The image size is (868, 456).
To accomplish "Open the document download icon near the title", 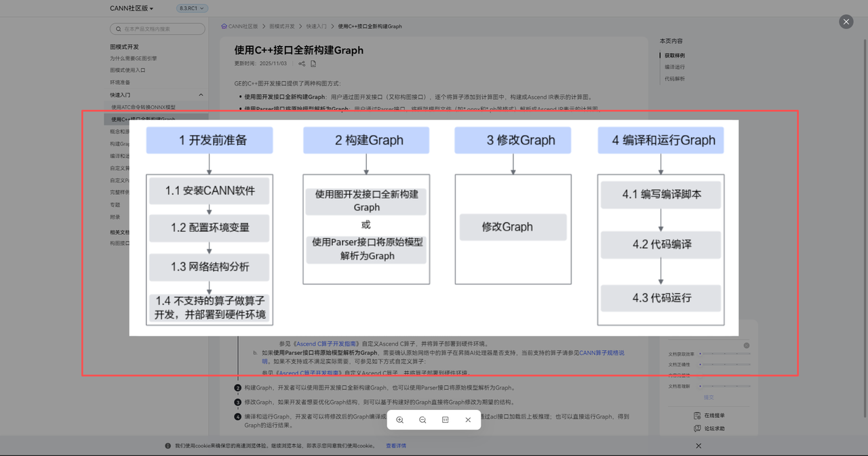I will click(313, 63).
